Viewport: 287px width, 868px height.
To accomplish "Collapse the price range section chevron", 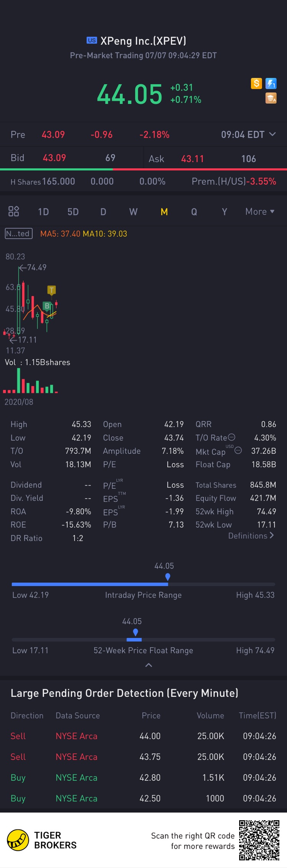I will click(149, 665).
